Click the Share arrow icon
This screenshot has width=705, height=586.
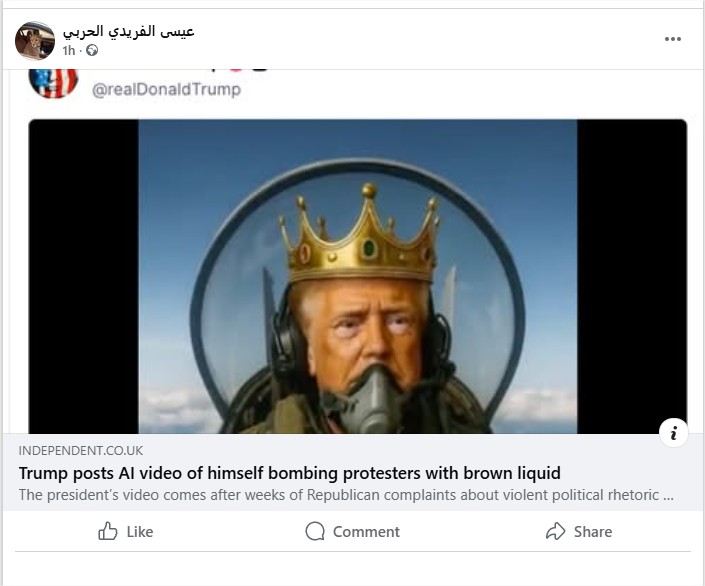555,531
